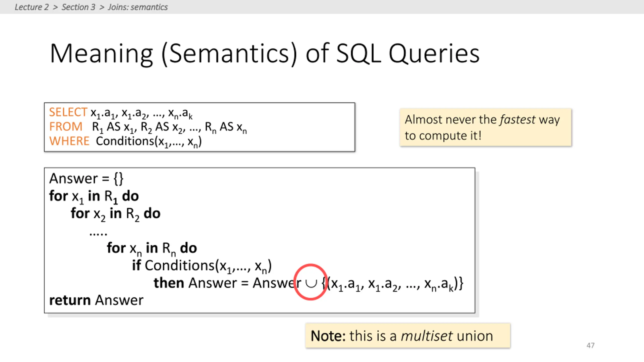
Task: Click the Lecture 2 breadcrumb
Action: pyautogui.click(x=31, y=7)
